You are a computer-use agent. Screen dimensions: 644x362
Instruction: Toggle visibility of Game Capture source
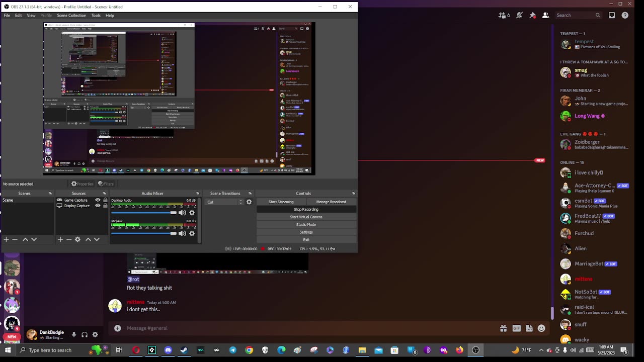click(x=98, y=200)
